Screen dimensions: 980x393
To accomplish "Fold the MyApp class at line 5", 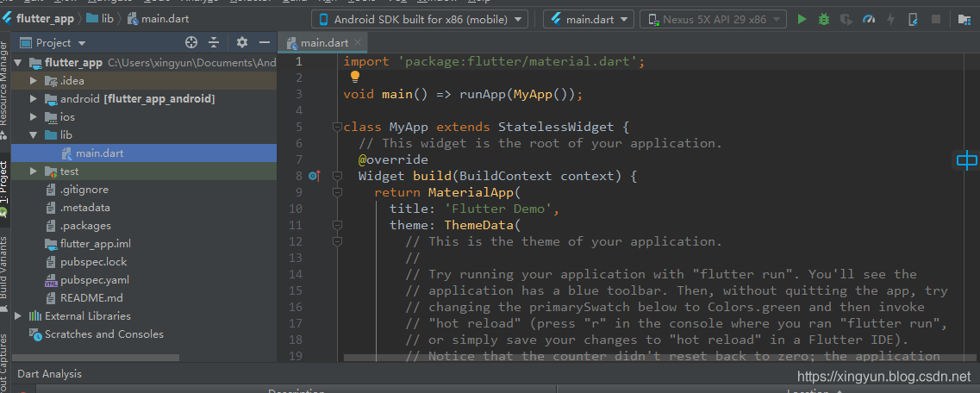I will click(338, 127).
